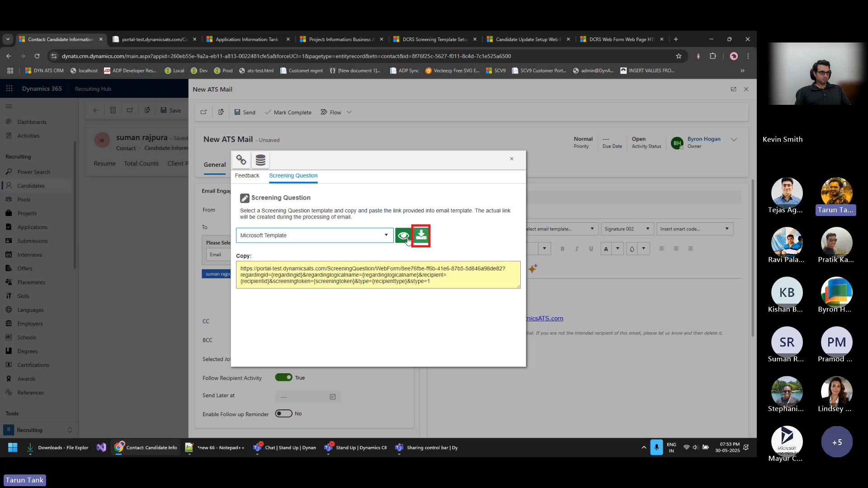Expand the New ATS Mail panel to full

(733, 89)
